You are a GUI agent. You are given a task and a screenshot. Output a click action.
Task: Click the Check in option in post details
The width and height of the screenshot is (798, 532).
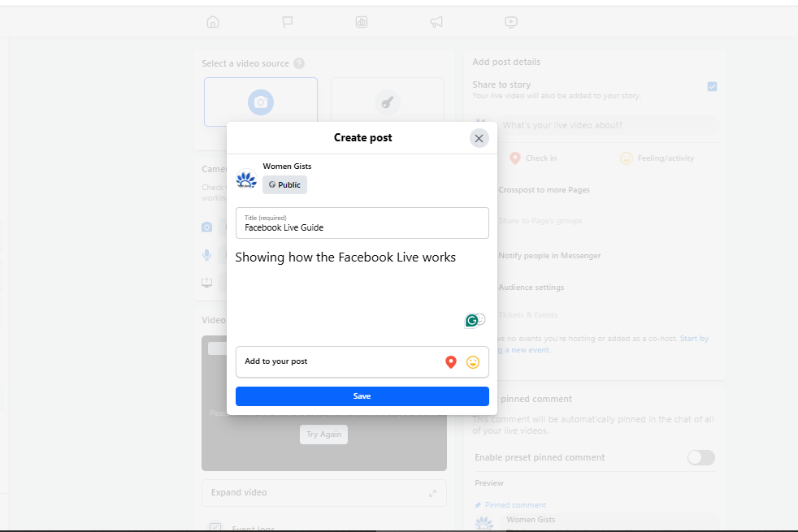click(x=533, y=158)
